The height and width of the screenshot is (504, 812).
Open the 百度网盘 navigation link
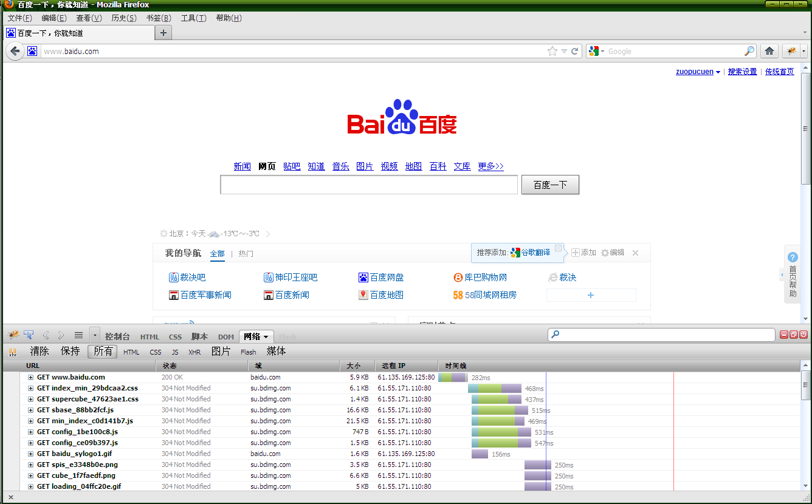pos(387,278)
